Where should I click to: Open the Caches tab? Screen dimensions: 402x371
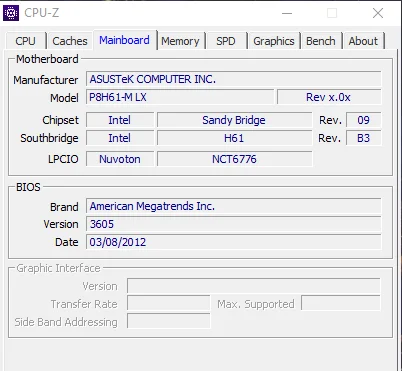click(70, 41)
